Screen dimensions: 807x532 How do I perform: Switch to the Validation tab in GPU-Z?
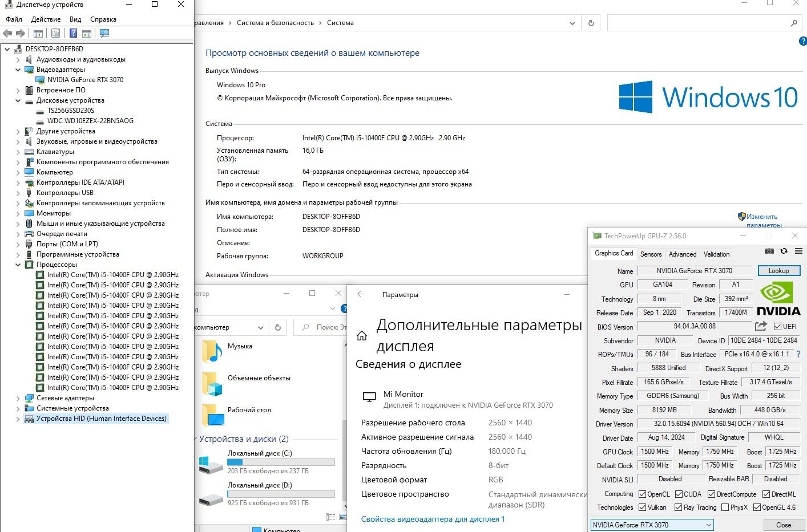[716, 254]
